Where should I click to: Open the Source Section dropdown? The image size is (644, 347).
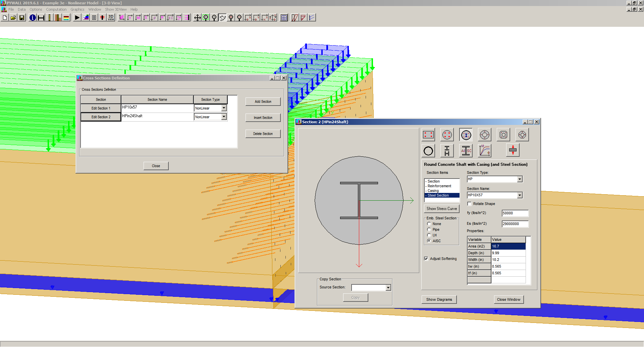pos(388,288)
